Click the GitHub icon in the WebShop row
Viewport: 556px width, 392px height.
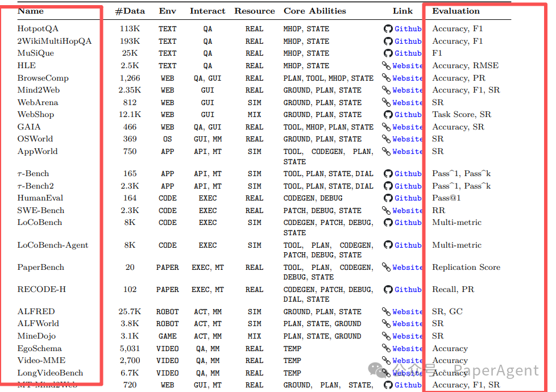tap(388, 115)
